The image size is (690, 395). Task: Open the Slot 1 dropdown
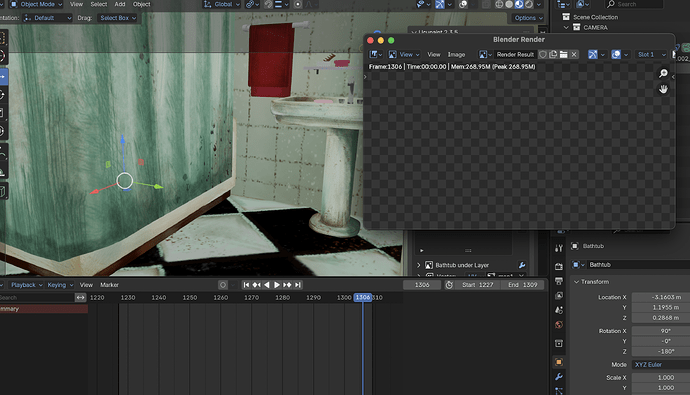click(651, 55)
